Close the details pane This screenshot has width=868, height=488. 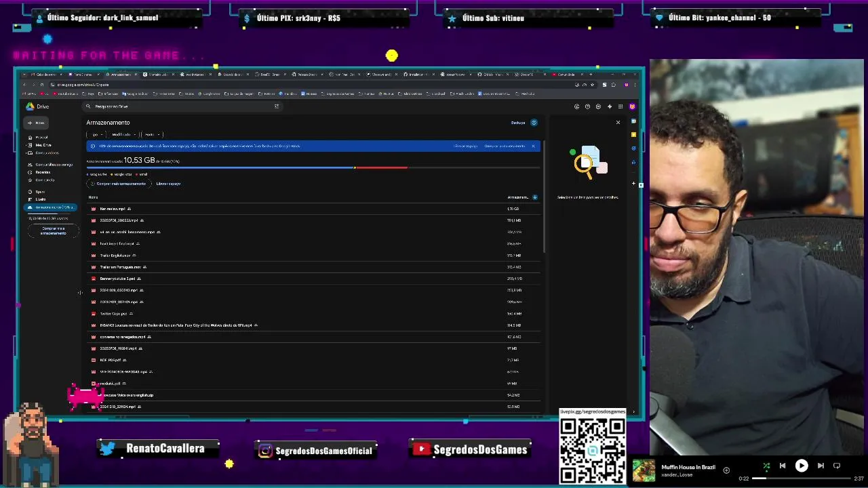[x=618, y=123]
